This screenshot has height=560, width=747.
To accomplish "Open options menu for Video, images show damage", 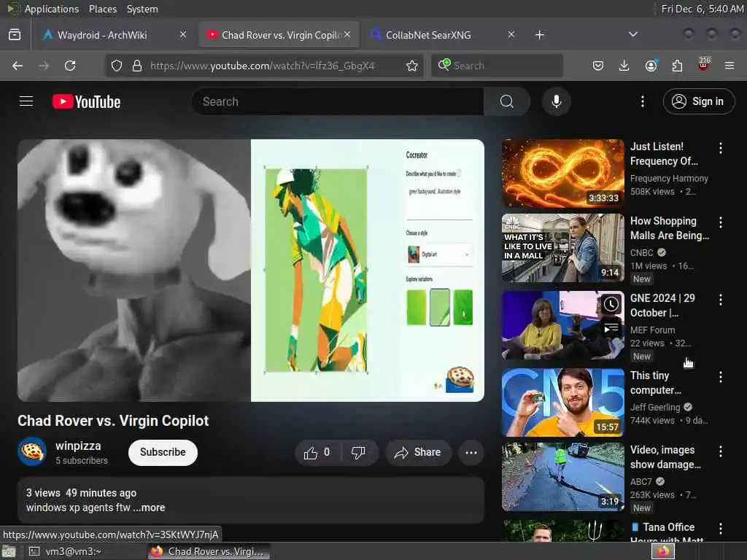I will (720, 451).
